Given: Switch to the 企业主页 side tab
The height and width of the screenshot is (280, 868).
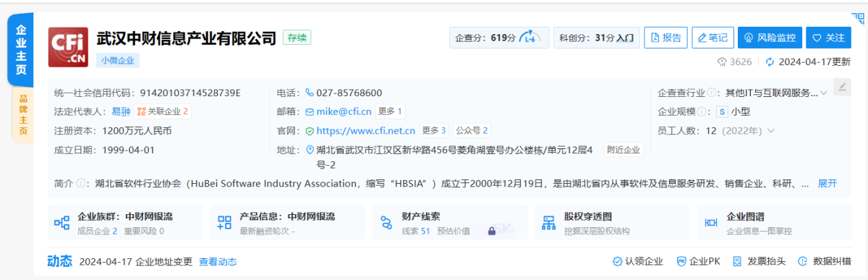Looking at the screenshot, I should point(21,50).
